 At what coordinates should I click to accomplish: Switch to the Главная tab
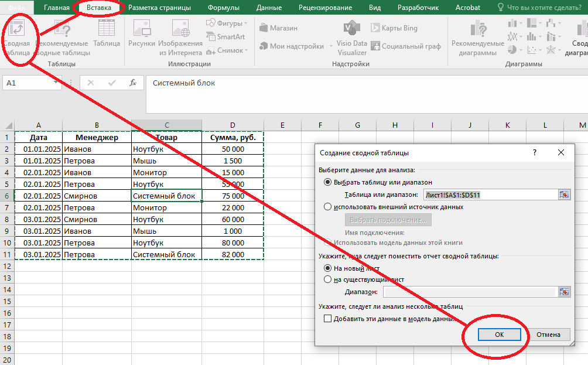tap(57, 8)
